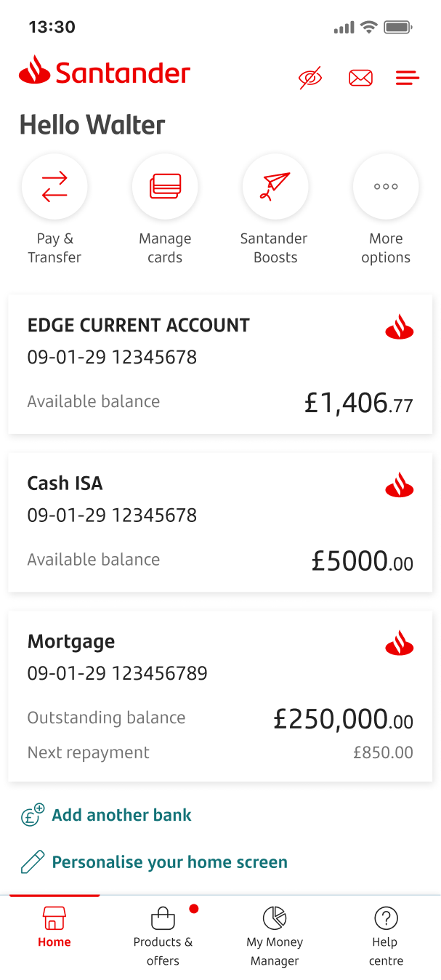Open My Money Manager pie chart icon

pos(275,917)
